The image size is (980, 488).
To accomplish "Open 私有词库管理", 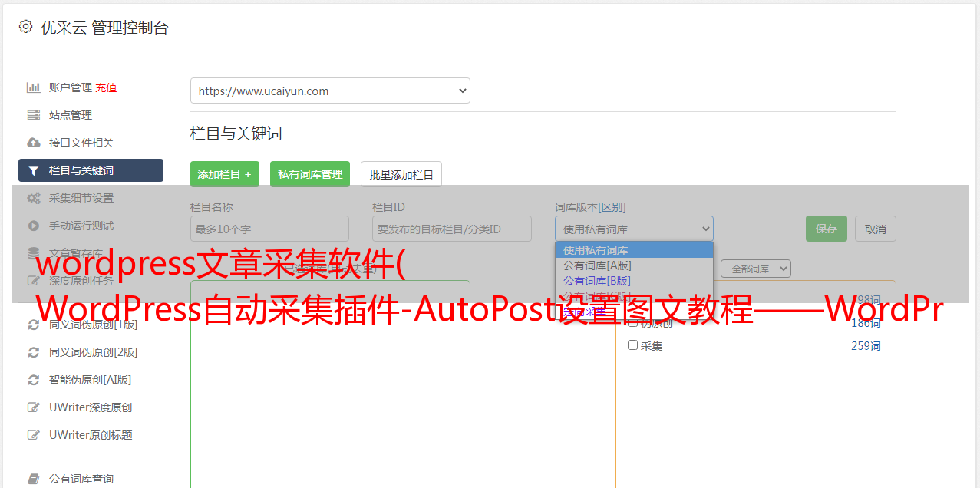I will click(310, 174).
